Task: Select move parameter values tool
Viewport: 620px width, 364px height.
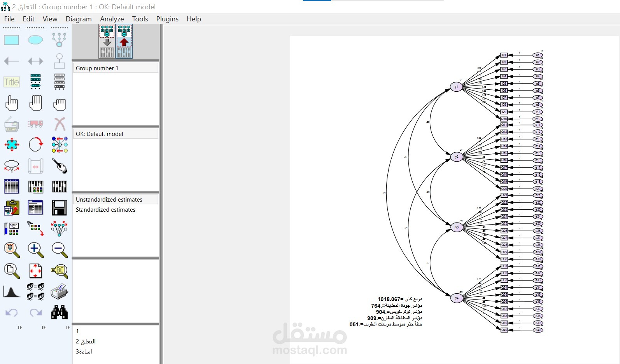Action: coord(11,166)
